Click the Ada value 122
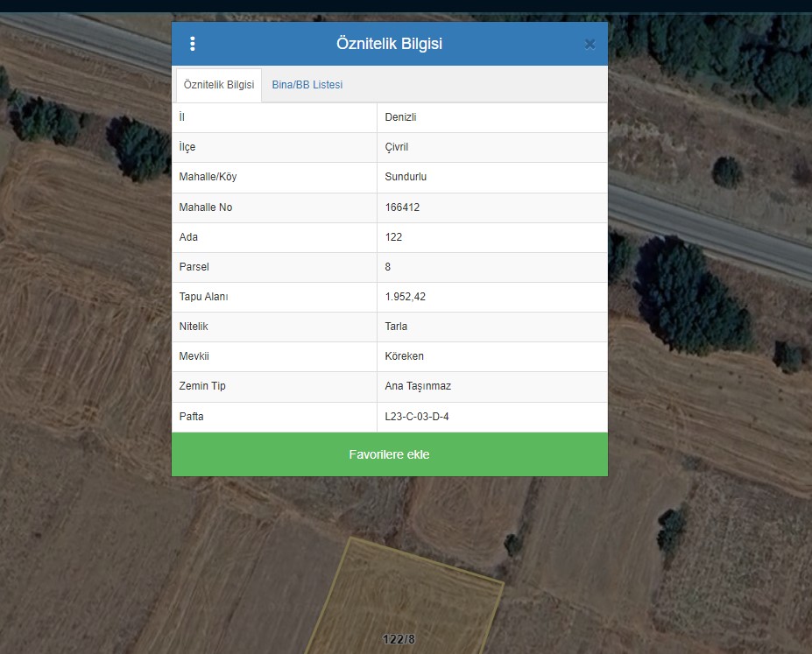Screen dimensions: 812x654 tap(393, 237)
